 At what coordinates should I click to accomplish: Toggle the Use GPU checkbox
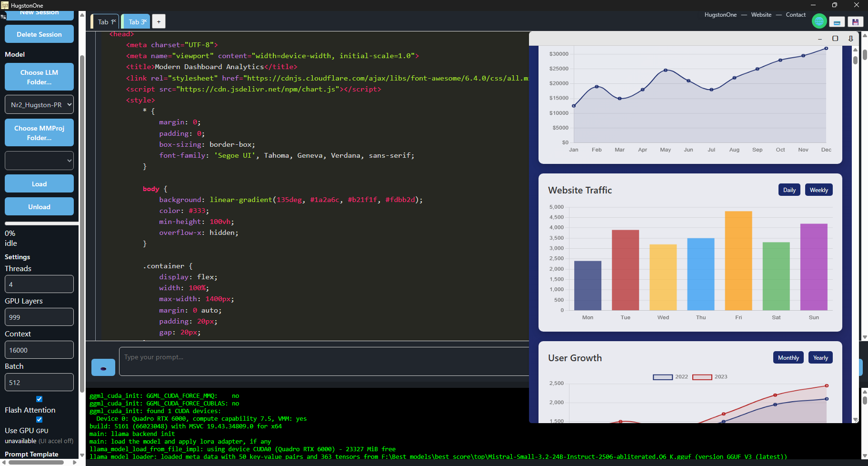39,419
